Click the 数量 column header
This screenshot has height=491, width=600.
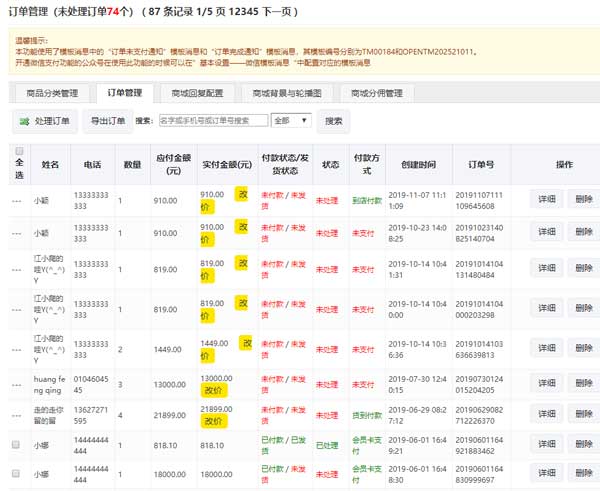(x=132, y=165)
